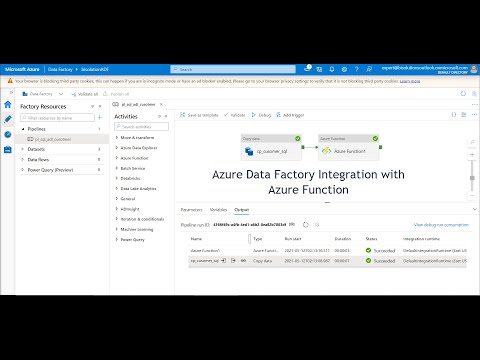Select the Azure Function1 activity node

(x=348, y=147)
